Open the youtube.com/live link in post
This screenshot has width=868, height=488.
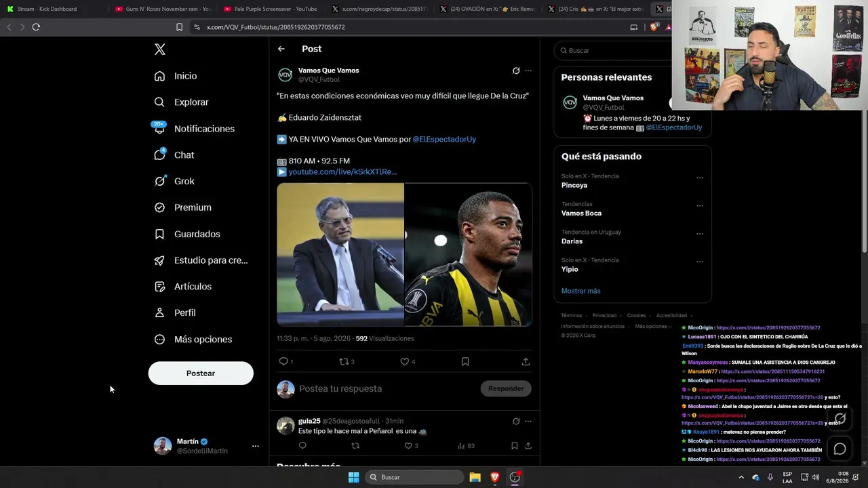(x=342, y=172)
